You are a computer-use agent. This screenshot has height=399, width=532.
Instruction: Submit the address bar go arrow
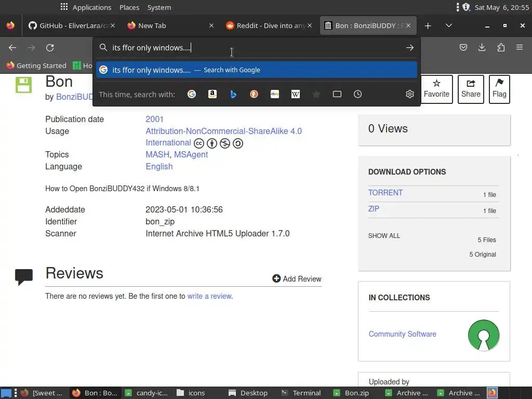410,48
